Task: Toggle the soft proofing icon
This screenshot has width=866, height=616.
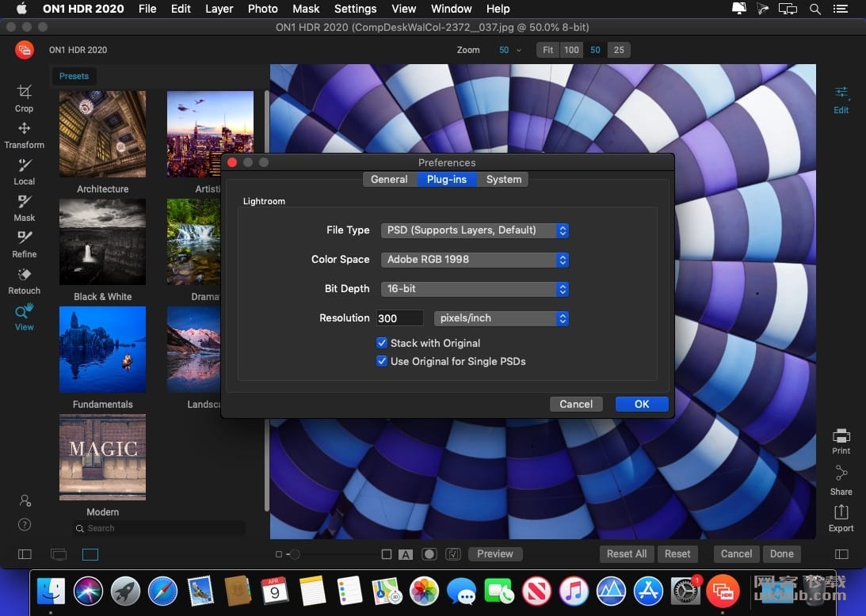Action: point(453,554)
